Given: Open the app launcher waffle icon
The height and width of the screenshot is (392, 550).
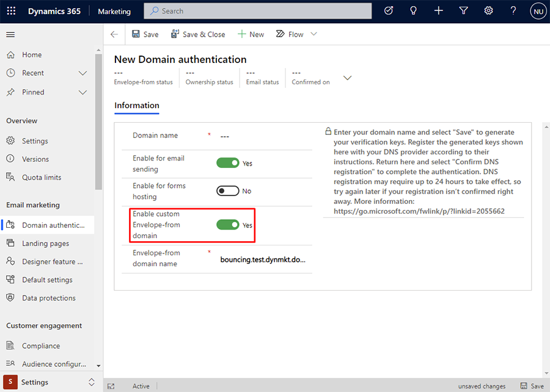Looking at the screenshot, I should coord(11,11).
